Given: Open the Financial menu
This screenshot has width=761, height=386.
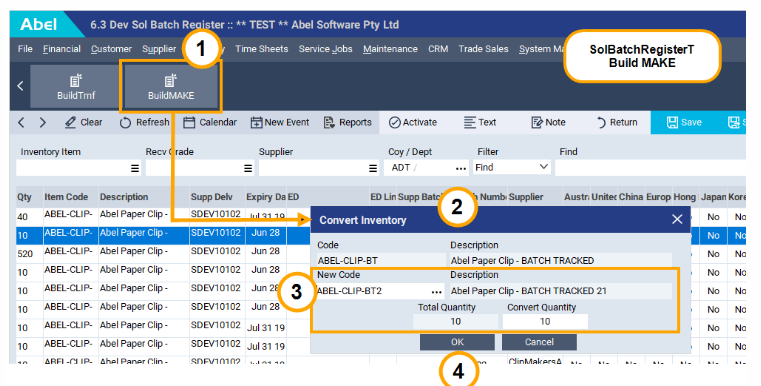Looking at the screenshot, I should click(62, 49).
